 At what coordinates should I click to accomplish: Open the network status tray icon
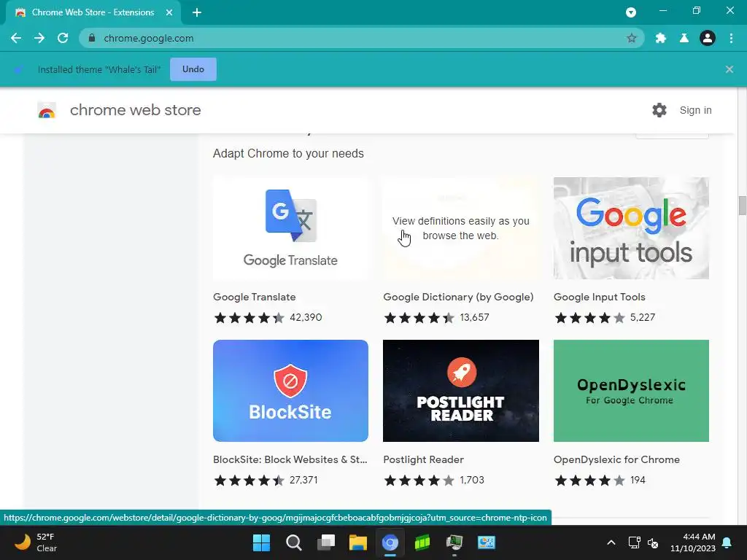tap(634, 542)
